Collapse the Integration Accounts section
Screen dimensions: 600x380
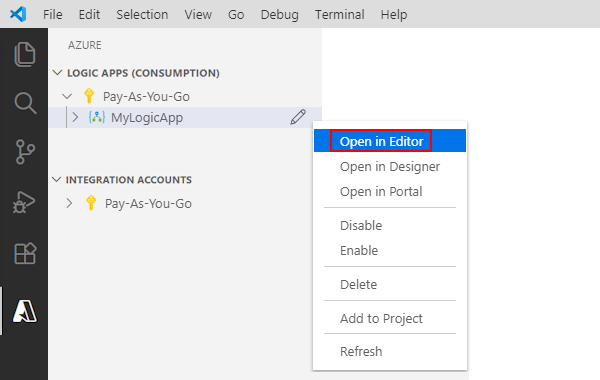(x=57, y=179)
